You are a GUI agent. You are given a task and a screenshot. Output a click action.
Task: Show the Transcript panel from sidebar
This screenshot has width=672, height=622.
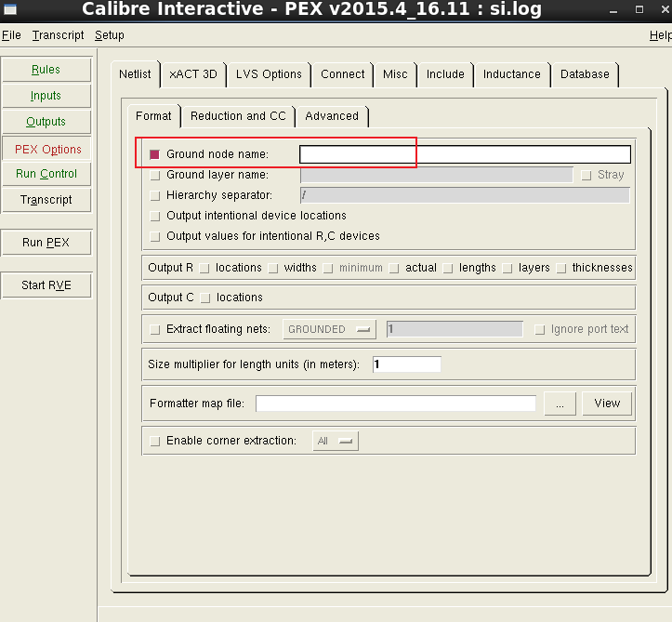46,200
